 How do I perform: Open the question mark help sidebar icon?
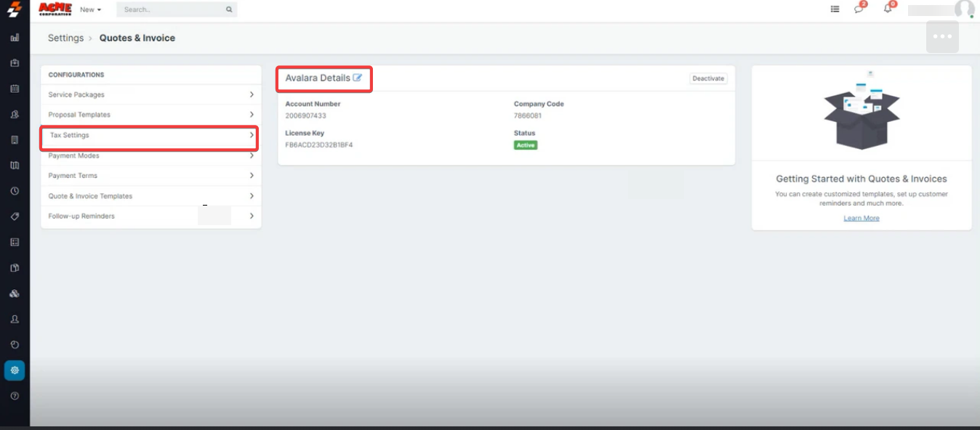coord(15,396)
